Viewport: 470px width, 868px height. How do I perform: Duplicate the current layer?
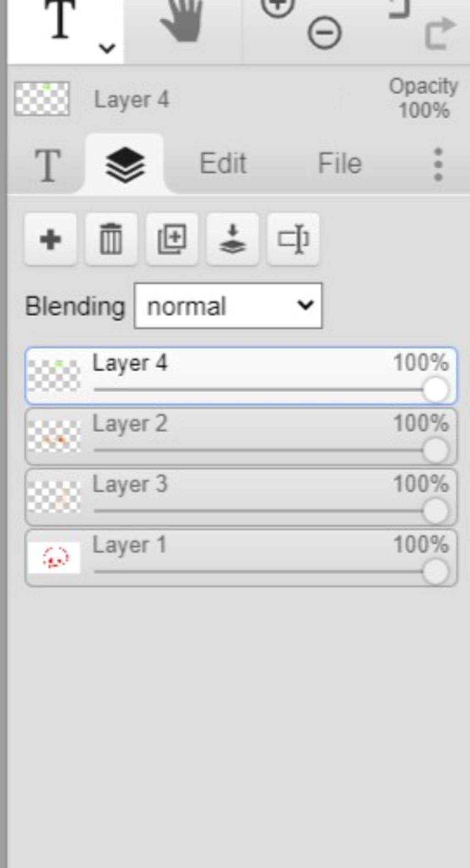tap(172, 239)
